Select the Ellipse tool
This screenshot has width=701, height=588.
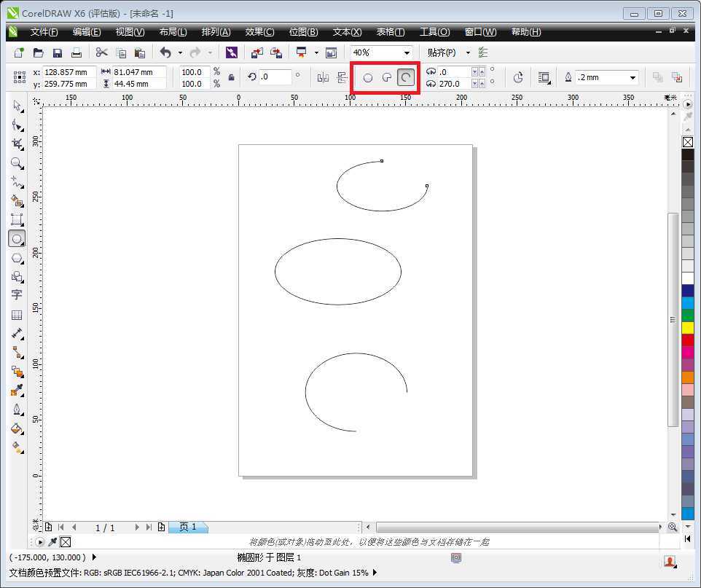pyautogui.click(x=17, y=239)
